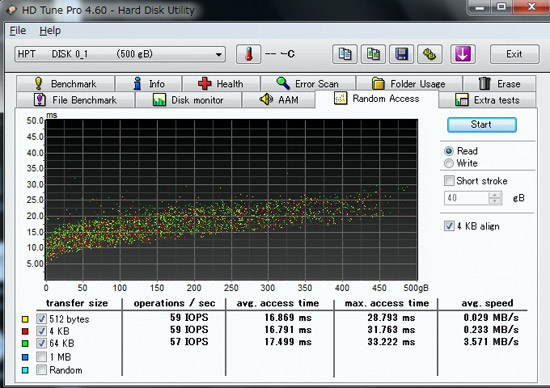Enable the Short stroke checkbox
Screen dimensions: 550x388
(x=449, y=181)
